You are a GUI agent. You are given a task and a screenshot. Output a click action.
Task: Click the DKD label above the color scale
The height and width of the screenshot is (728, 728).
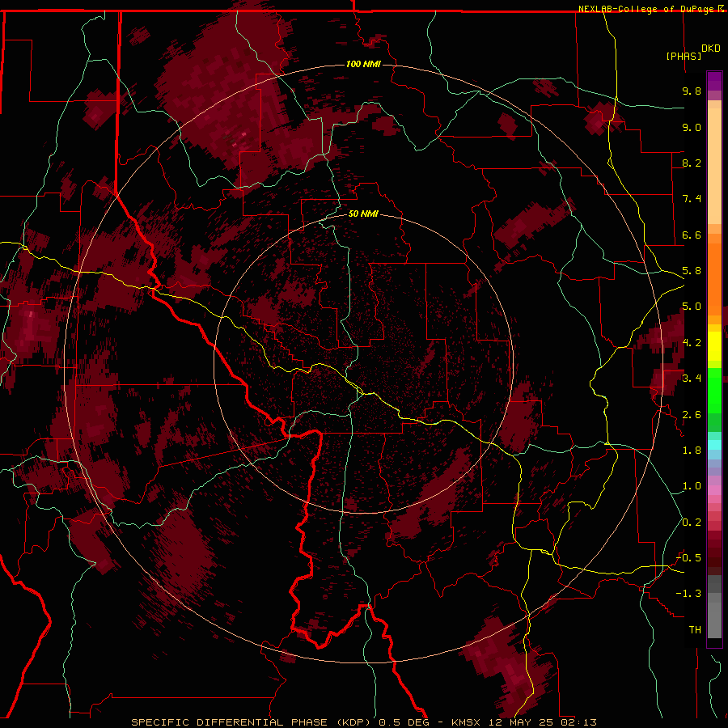[711, 49]
